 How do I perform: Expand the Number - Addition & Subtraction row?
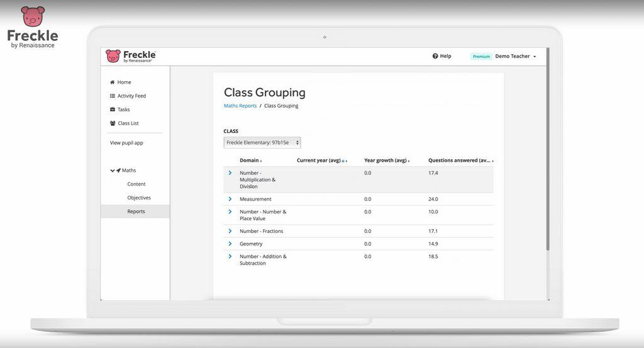(230, 256)
